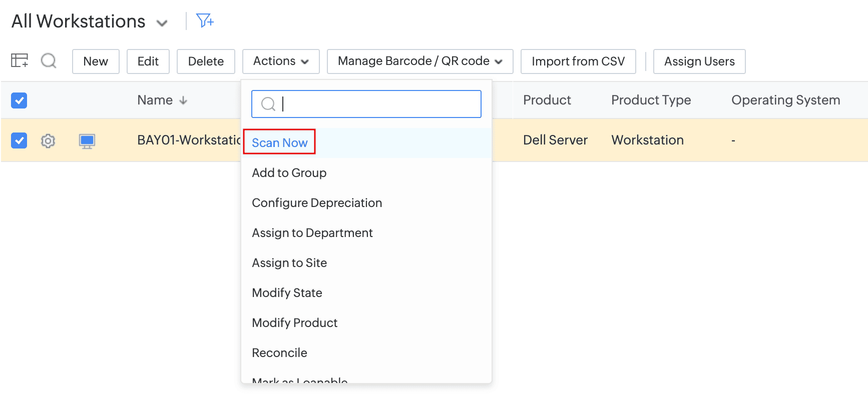Viewport: 868px width, 407px height.
Task: Click the New button
Action: point(96,61)
